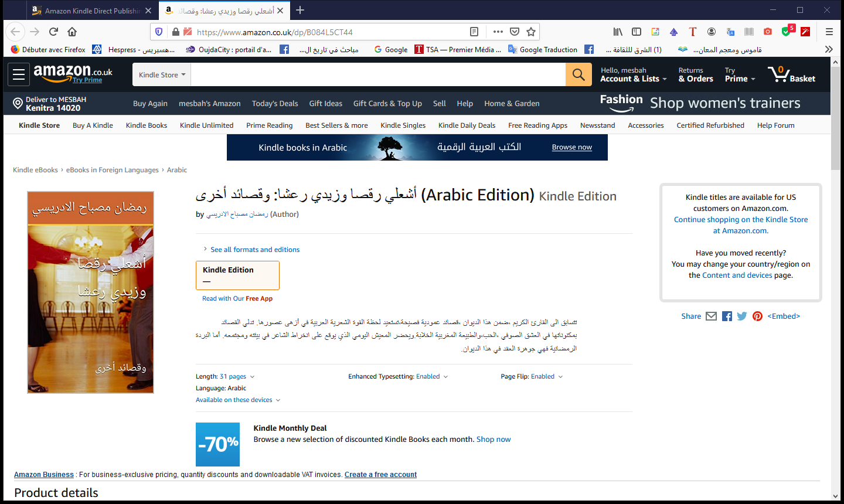Open the shopping Basket icon
844x504 pixels.
coord(791,74)
